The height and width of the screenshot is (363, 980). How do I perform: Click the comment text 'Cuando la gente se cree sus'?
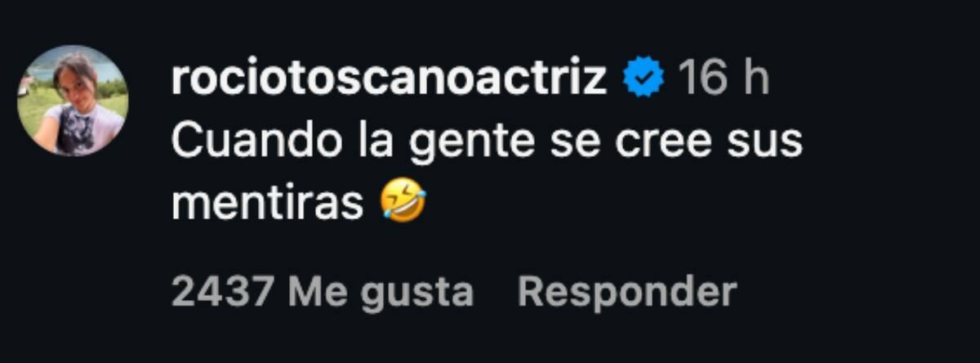[488, 143]
